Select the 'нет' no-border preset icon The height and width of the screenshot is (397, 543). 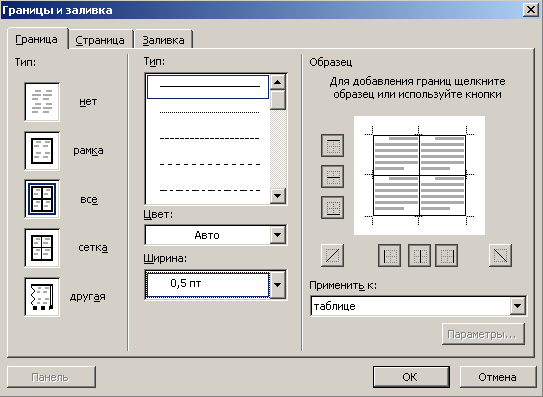[42, 102]
